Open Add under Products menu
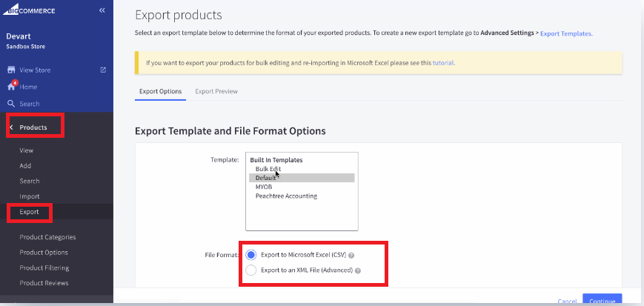644x306 pixels. 25,165
